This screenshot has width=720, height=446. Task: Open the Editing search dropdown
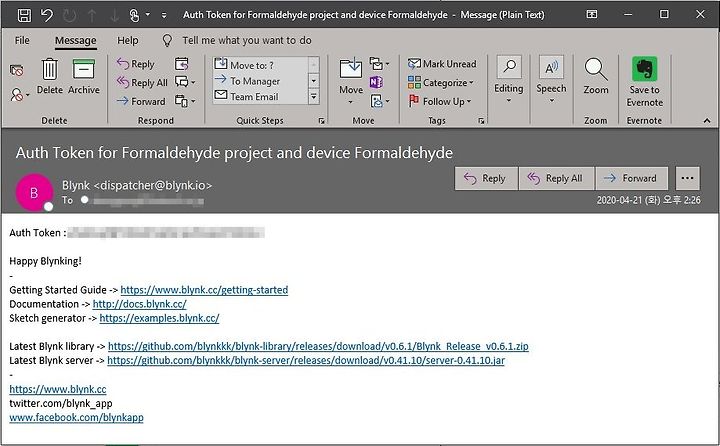[509, 80]
